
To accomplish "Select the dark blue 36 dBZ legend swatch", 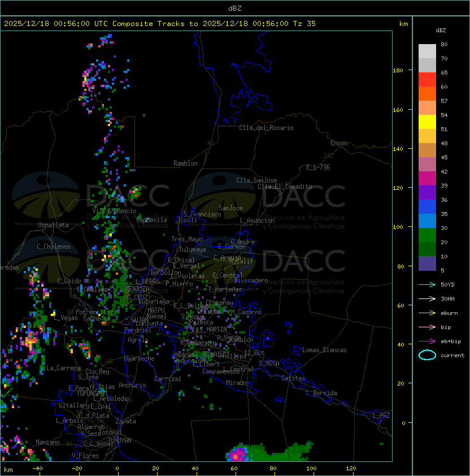I will [427, 206].
